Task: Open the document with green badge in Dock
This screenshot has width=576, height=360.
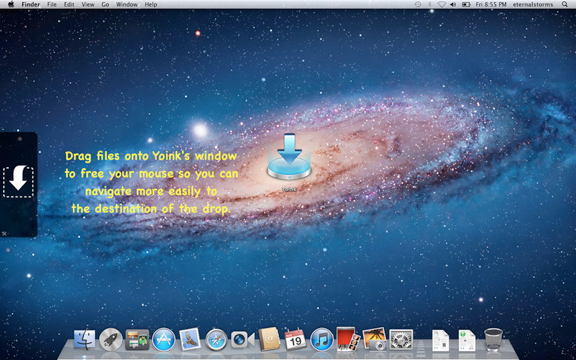Action: [x=467, y=340]
